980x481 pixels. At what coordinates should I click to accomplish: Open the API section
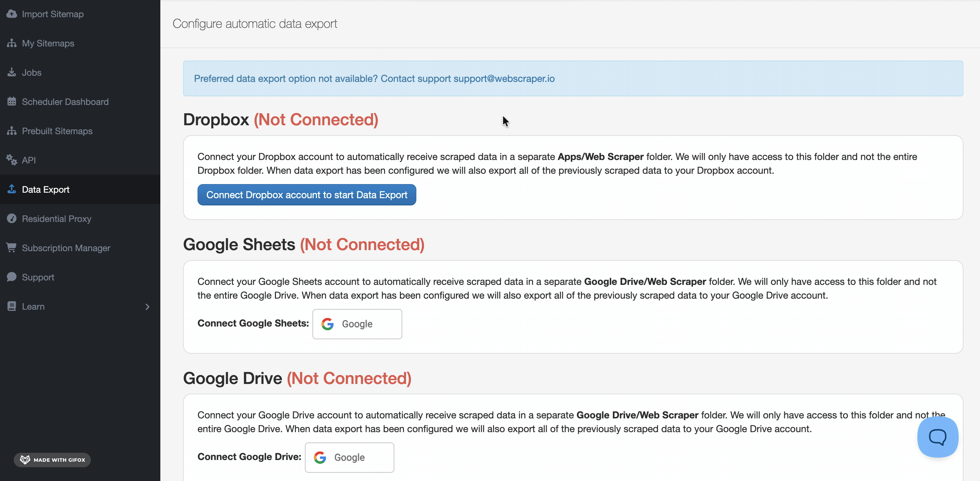[80, 160]
